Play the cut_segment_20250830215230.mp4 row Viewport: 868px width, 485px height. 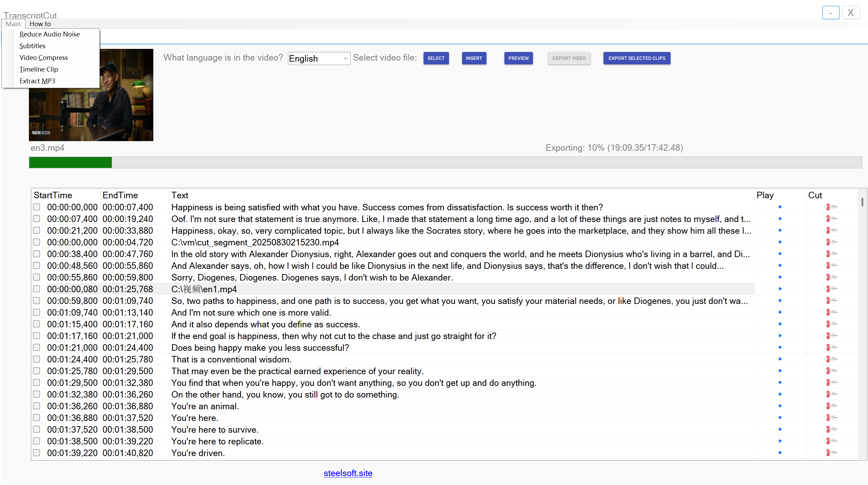(x=780, y=242)
